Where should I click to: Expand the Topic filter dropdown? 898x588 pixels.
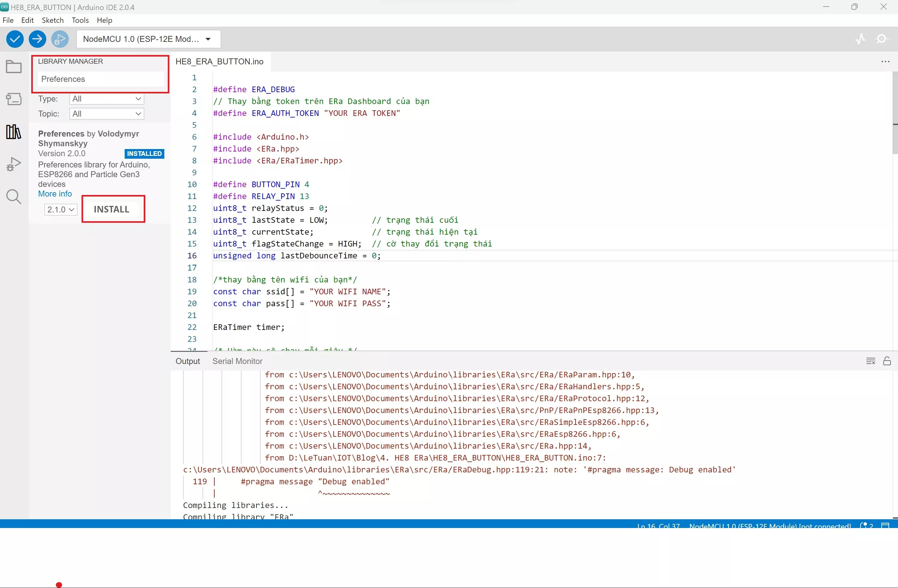[107, 113]
